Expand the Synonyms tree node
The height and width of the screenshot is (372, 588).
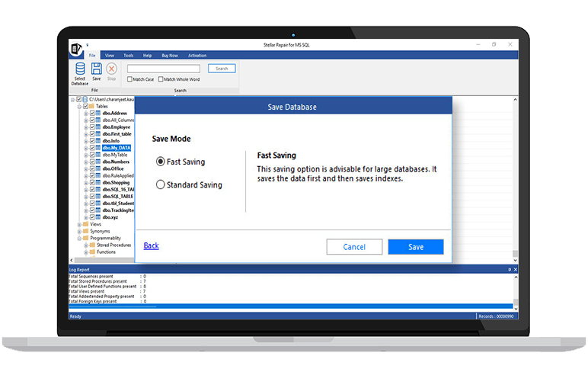(79, 232)
